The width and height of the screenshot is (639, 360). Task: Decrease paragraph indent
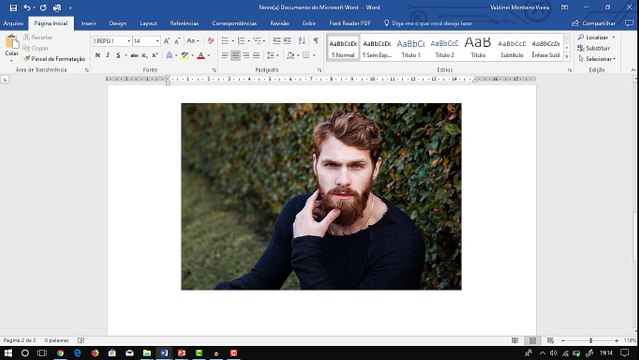(x=276, y=40)
